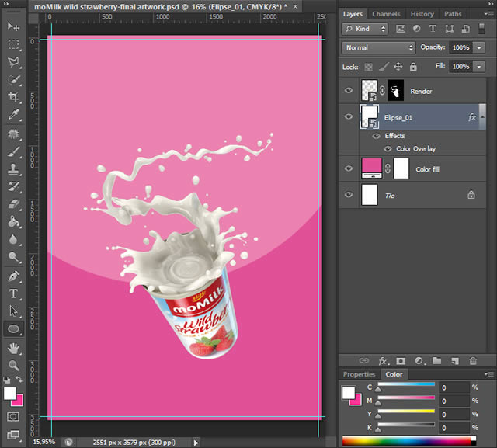Viewport: 497px width, 448px height.
Task: Select the Dodge tool
Action: click(x=13, y=257)
